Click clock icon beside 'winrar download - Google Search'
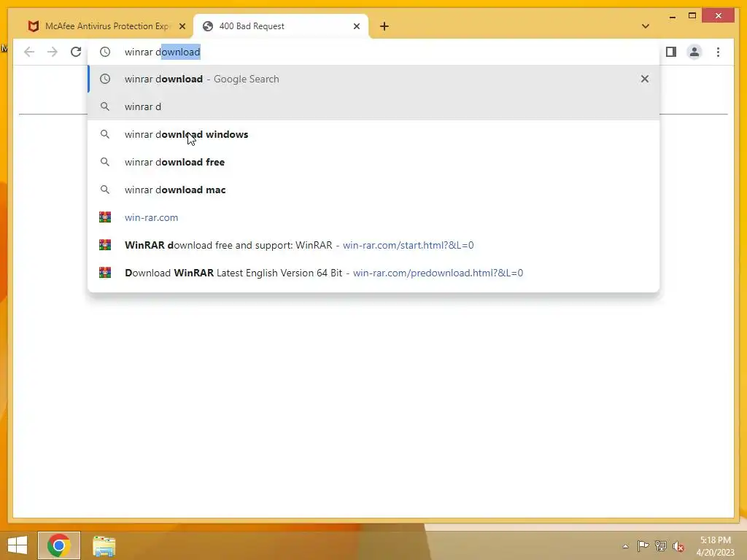 105,79
